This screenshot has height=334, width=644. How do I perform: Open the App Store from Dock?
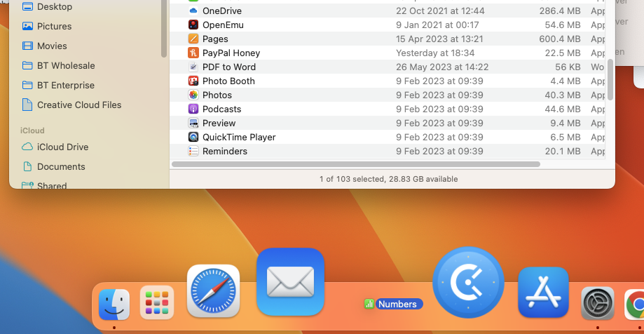point(543,293)
